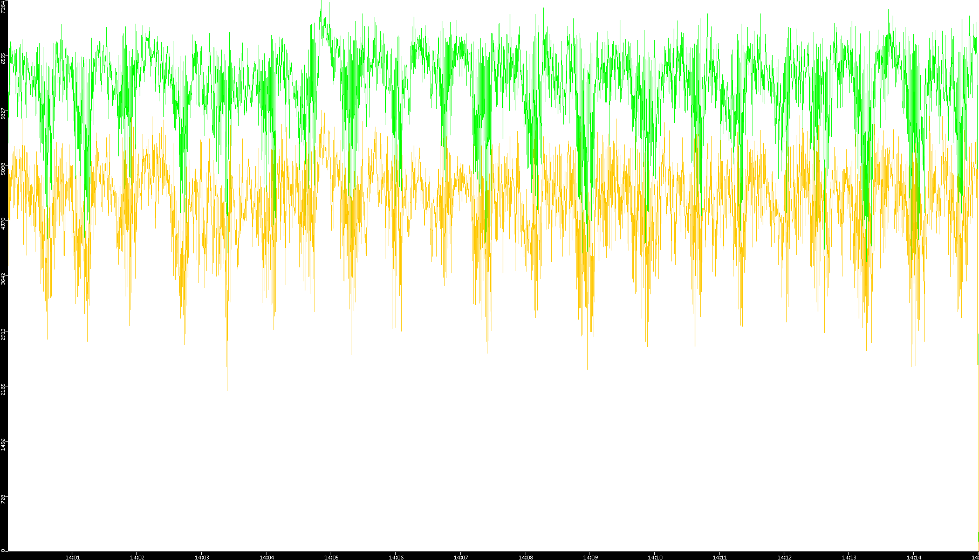Click the 14:05 time axis marker

331,557
